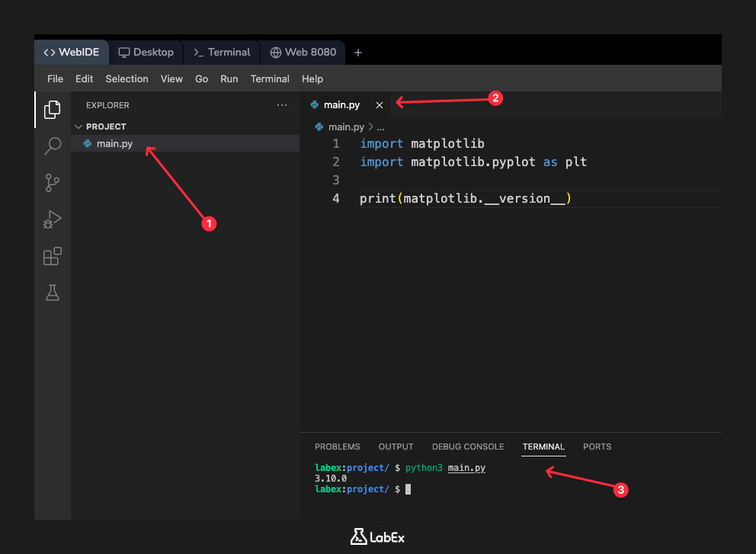Open the Explorer activity bar icon
Viewport: 756px width, 554px height.
pos(52,110)
